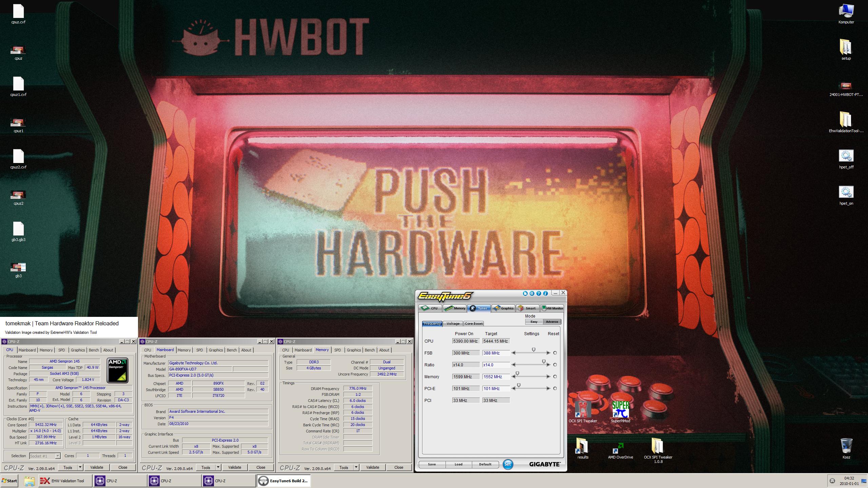Image resolution: width=868 pixels, height=488 pixels.
Task: Expand the Socket #1 selection dropdown
Action: [x=58, y=456]
